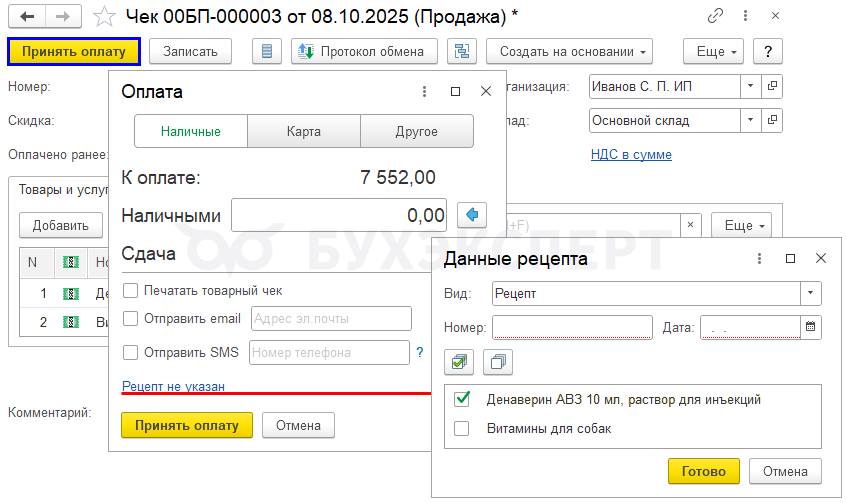Click Добавить button in table
The width and height of the screenshot is (847, 503).
click(60, 225)
